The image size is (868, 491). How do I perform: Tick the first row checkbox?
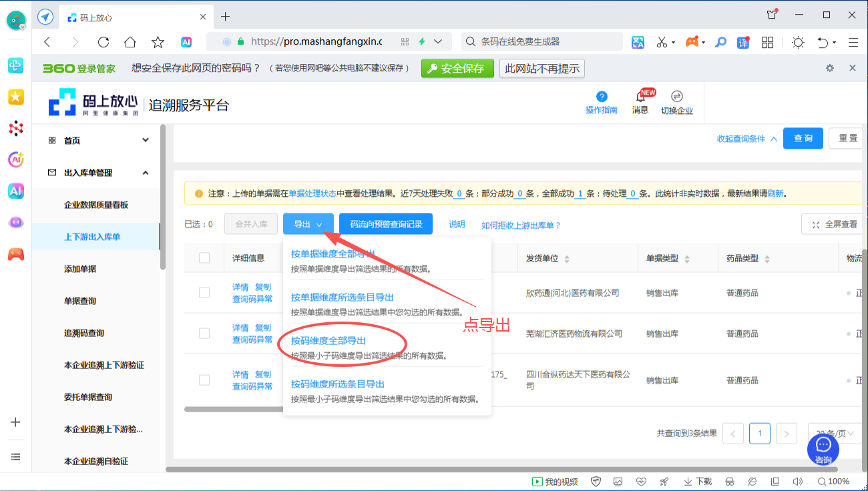tap(204, 293)
